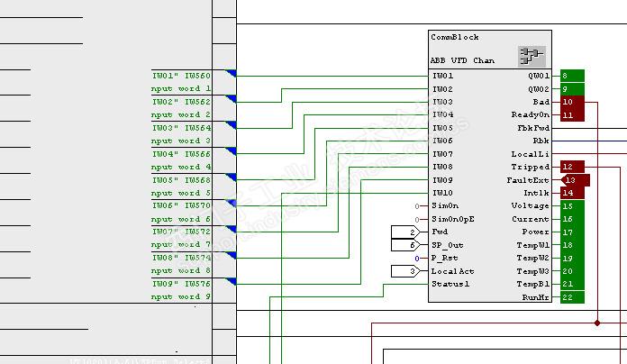Select green output marker 21 at TempB1
Screen dimensions: 627x364
tap(572, 284)
